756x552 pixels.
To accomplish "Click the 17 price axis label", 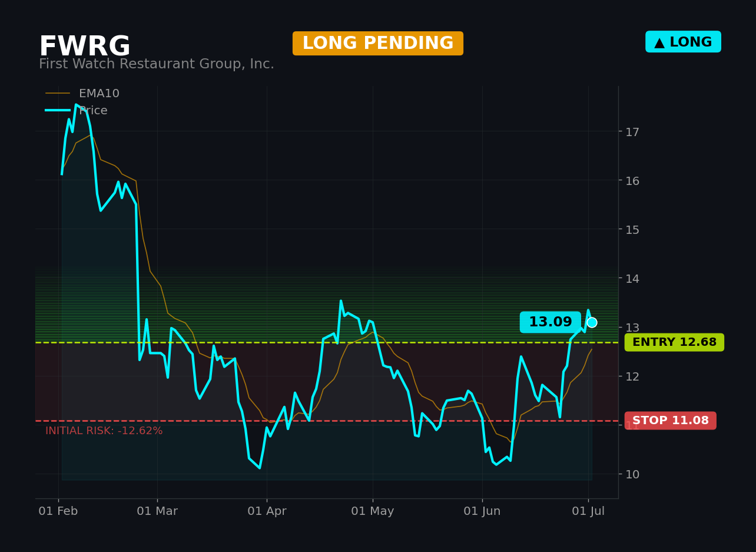I will point(632,132).
